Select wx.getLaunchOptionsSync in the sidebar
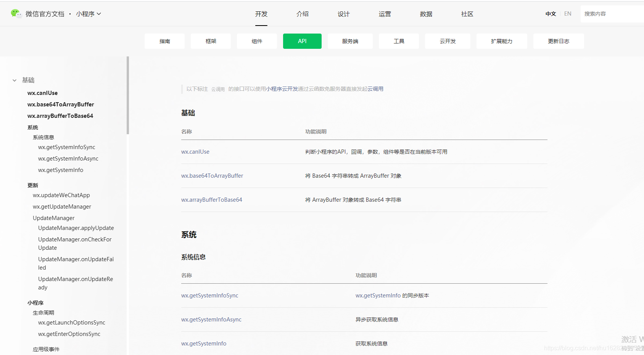644x355 pixels. tap(72, 323)
